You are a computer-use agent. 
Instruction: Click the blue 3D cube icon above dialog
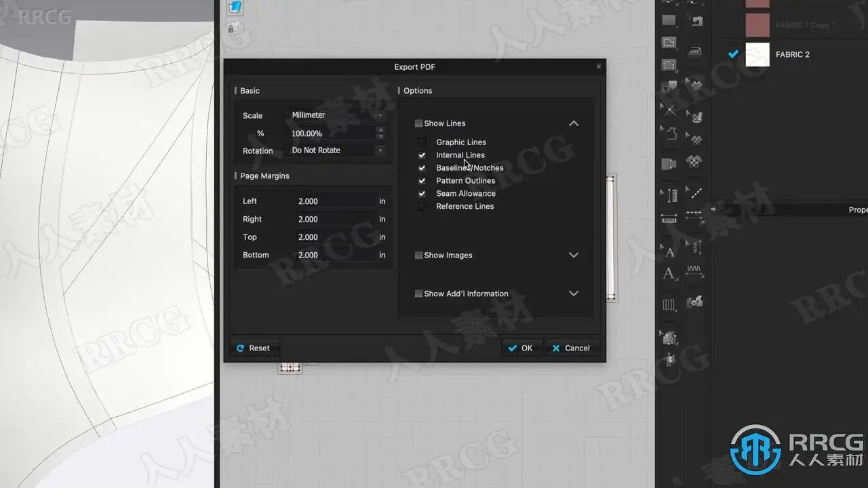click(x=235, y=7)
